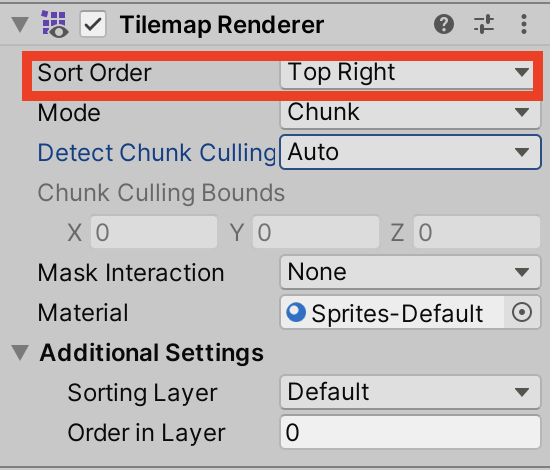Open the Mask Interaction dropdown

[x=410, y=272]
